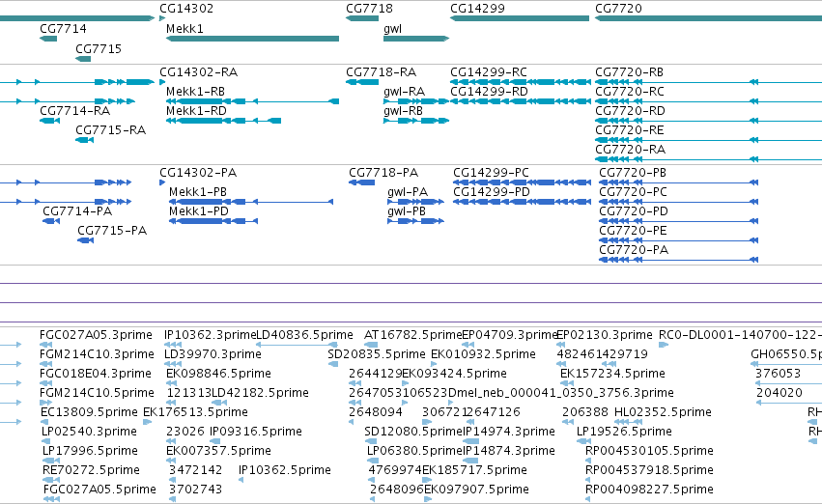This screenshot has height=504, width=822.
Task: Select the CG7718 gene label
Action: [369, 9]
